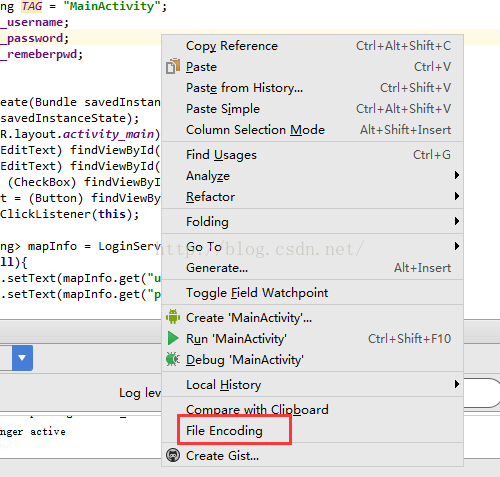Expand submenu arrow beside Refactor
The width and height of the screenshot is (500, 477).
(x=457, y=196)
